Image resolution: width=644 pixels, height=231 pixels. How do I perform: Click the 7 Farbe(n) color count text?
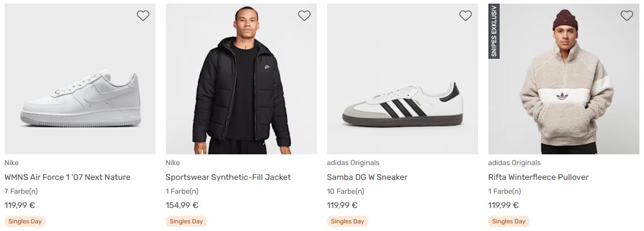click(21, 192)
